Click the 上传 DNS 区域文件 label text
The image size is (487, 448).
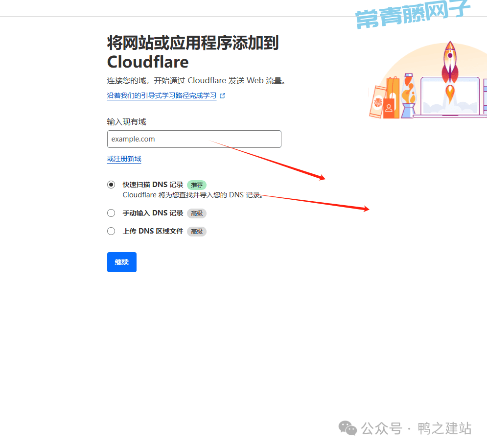click(153, 231)
